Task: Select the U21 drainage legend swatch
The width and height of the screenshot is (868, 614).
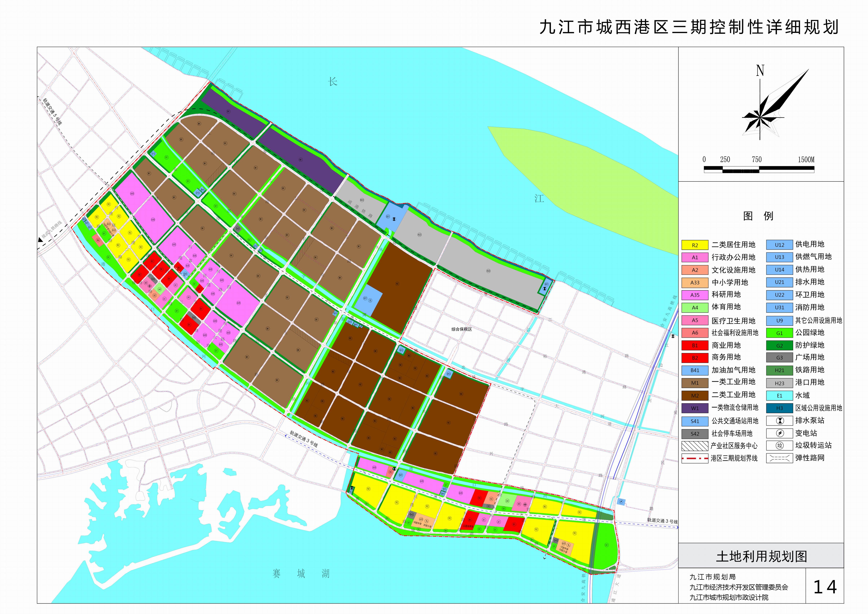Action: pos(780,282)
